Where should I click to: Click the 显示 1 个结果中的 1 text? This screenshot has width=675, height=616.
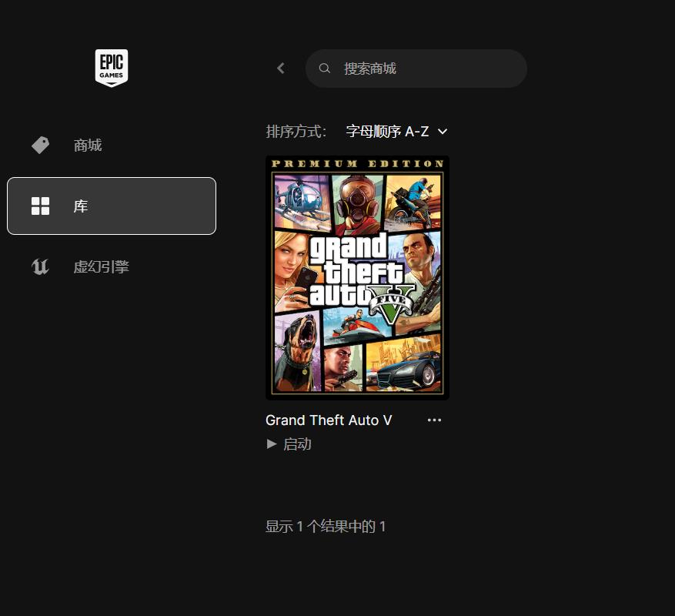[326, 526]
